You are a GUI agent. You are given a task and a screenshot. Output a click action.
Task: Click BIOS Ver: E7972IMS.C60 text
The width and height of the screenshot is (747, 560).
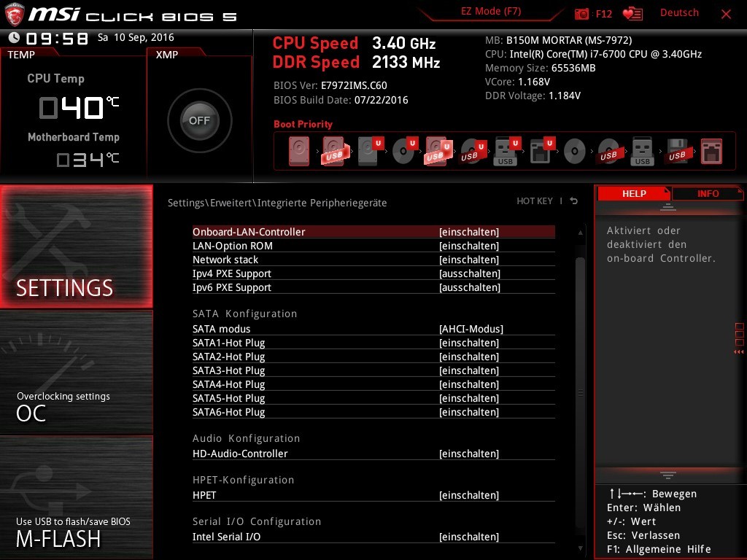point(330,86)
